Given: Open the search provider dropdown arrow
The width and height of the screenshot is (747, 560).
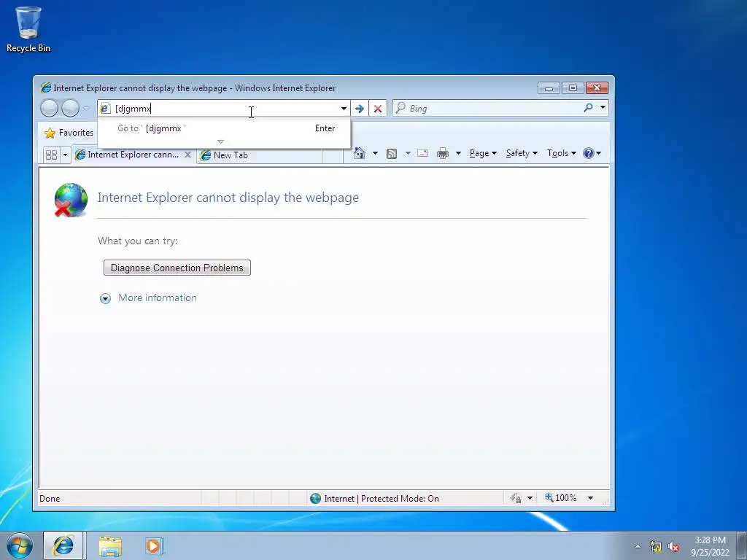Looking at the screenshot, I should [603, 108].
